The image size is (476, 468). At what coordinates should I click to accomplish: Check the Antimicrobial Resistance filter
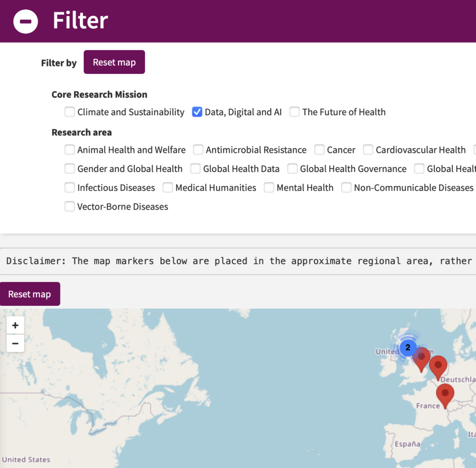click(198, 150)
